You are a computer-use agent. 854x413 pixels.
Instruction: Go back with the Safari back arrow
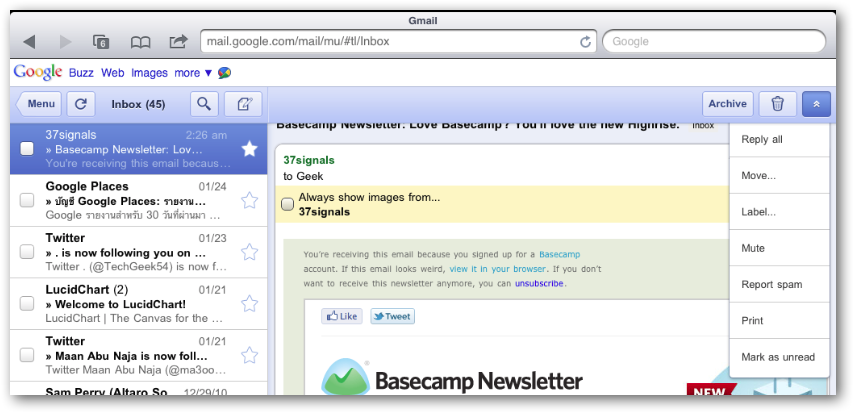click(29, 41)
